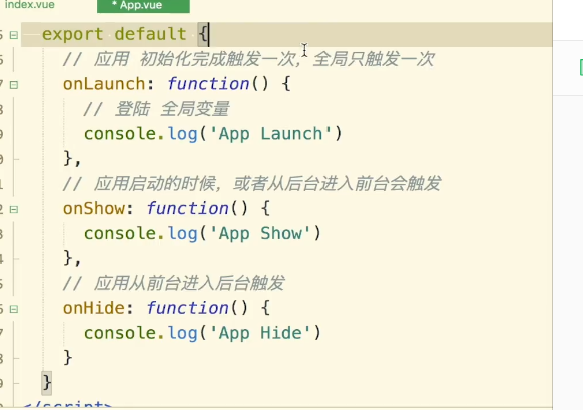583x410 pixels.
Task: Click the 'App Launch' string
Action: (270, 134)
